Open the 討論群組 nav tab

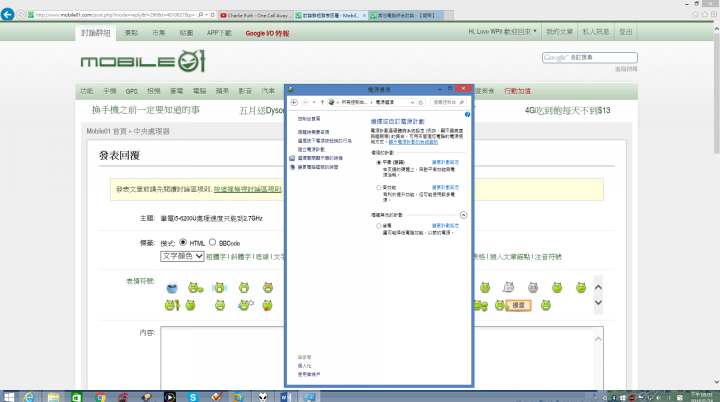coord(96,33)
